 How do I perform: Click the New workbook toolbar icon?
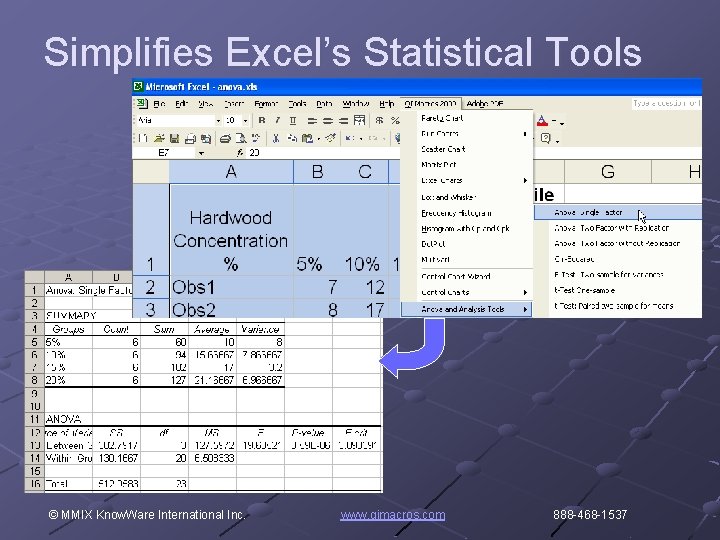143,138
